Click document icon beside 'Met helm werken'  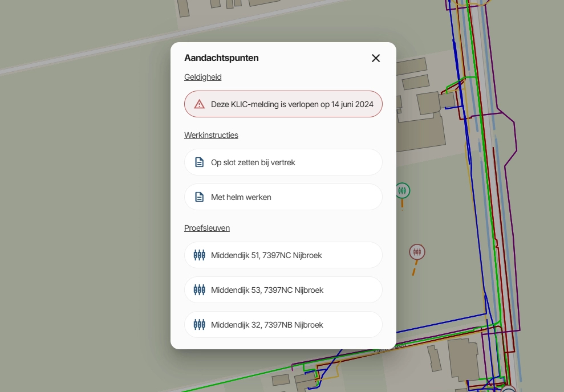coord(199,197)
